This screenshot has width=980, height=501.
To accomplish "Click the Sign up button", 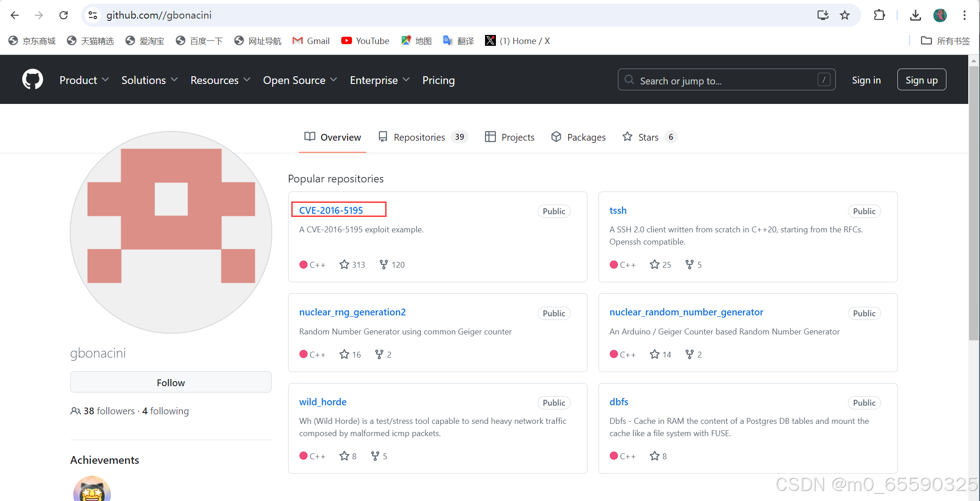I will [921, 80].
